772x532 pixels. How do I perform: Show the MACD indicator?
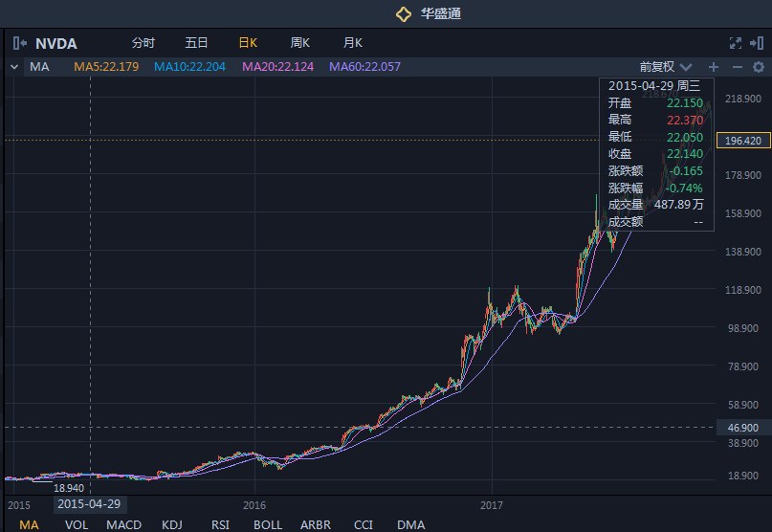(x=124, y=525)
